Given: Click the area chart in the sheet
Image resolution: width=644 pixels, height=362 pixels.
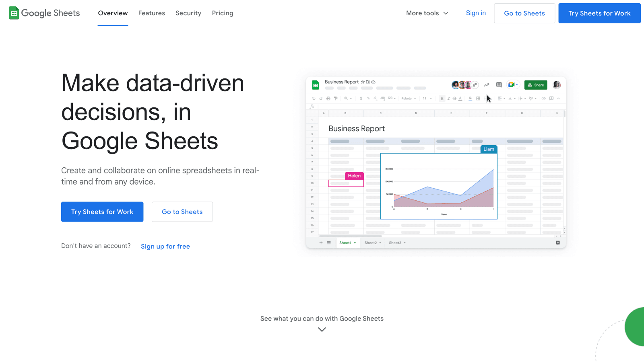Looking at the screenshot, I should pos(439,186).
